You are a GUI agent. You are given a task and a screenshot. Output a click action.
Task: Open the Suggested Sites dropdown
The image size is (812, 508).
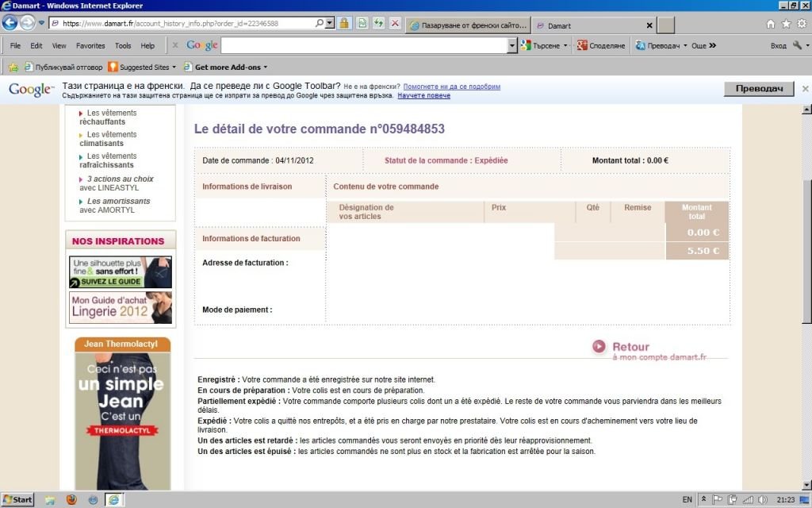143,67
